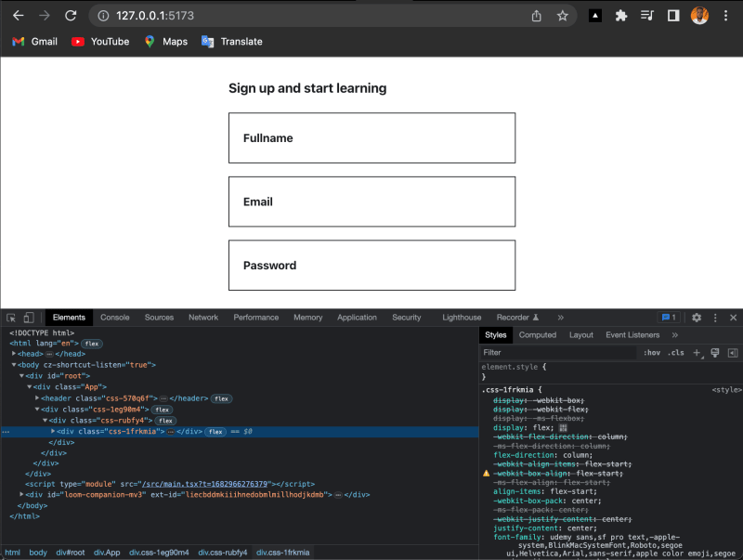Image resolution: width=743 pixels, height=560 pixels.
Task: Click the address bar URL 127.0.0.1:5173
Action: 155,16
